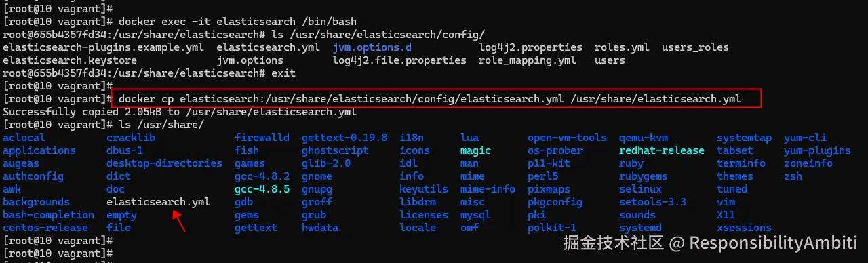This screenshot has width=868, height=263.
Task: Select the 'dbus-1' directory entry
Action: 125,150
